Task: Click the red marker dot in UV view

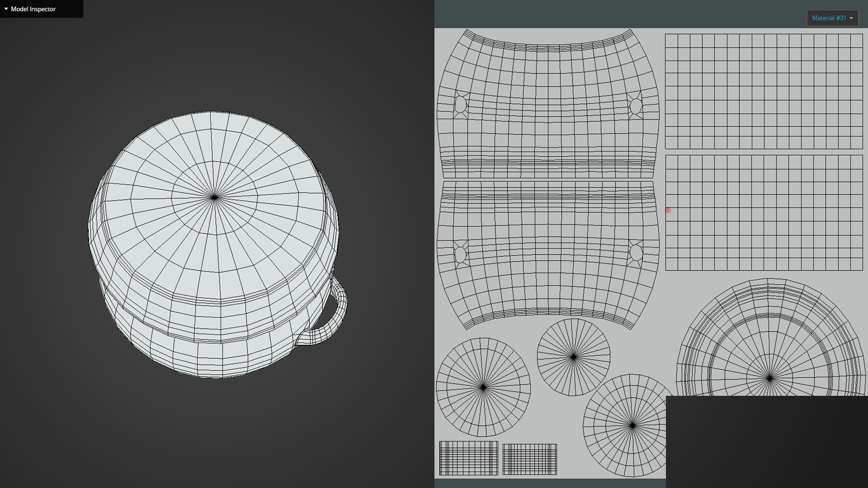Action: click(668, 210)
